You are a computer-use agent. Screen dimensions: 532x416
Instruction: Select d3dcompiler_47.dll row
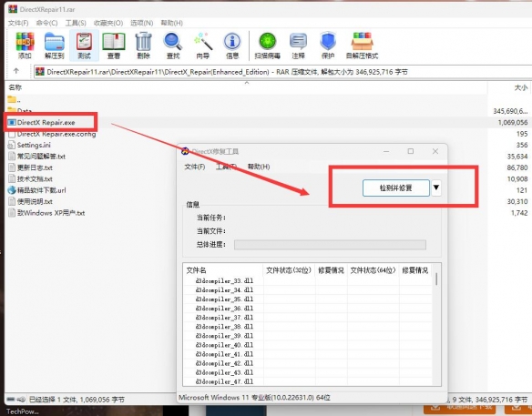tap(224, 381)
